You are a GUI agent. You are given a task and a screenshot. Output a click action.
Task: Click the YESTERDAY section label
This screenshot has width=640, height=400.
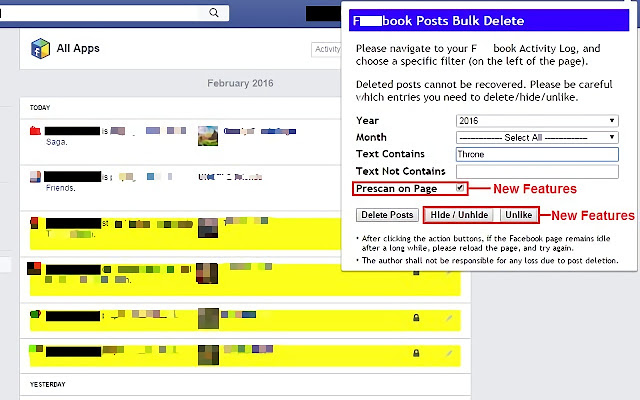click(47, 384)
